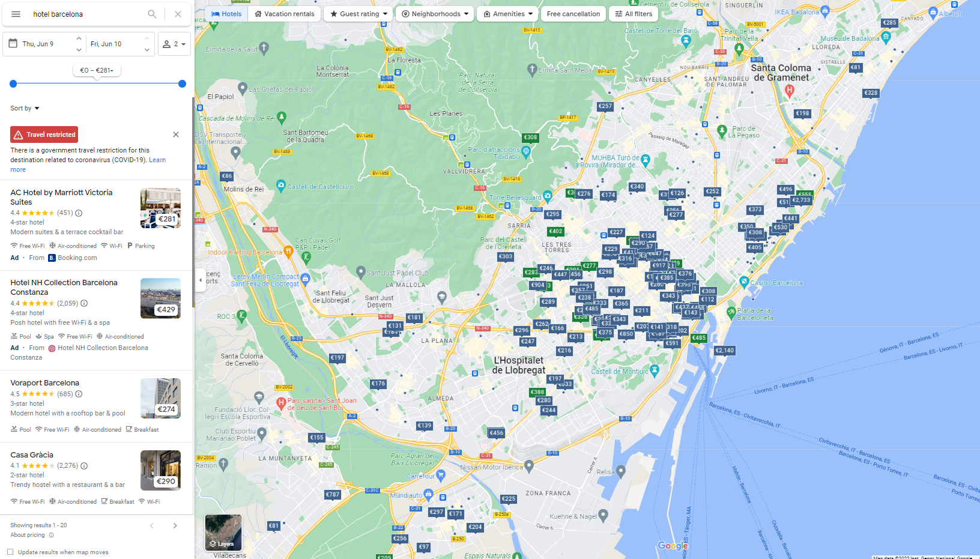Viewport: 980px width, 559px height.
Task: Clear the search query with the X icon
Action: coord(178,14)
